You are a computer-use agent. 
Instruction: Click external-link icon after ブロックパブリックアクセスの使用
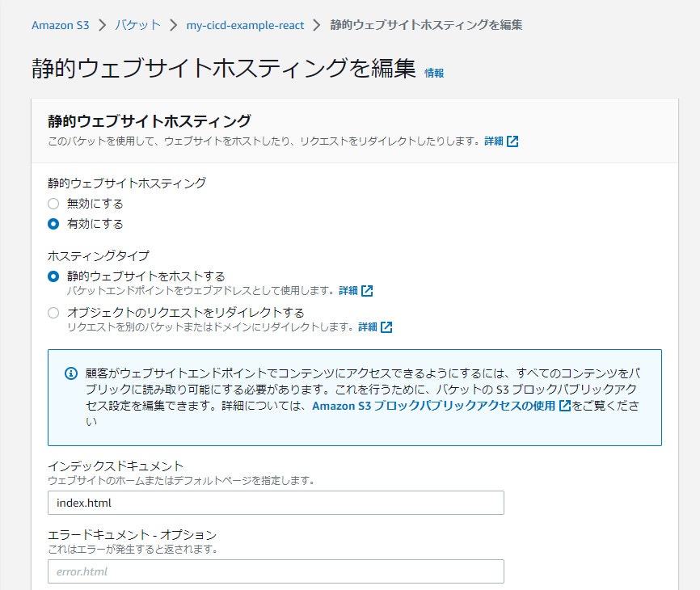(565, 406)
